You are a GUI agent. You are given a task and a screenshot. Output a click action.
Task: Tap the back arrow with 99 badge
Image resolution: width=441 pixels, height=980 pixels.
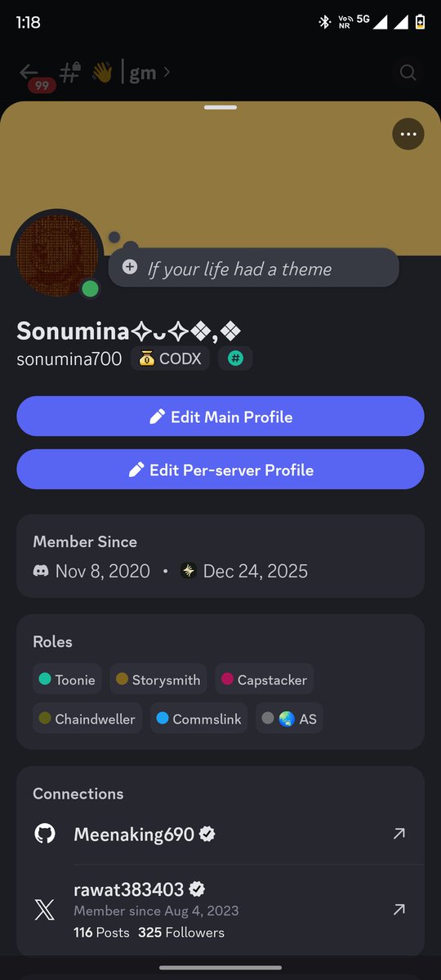point(31,74)
